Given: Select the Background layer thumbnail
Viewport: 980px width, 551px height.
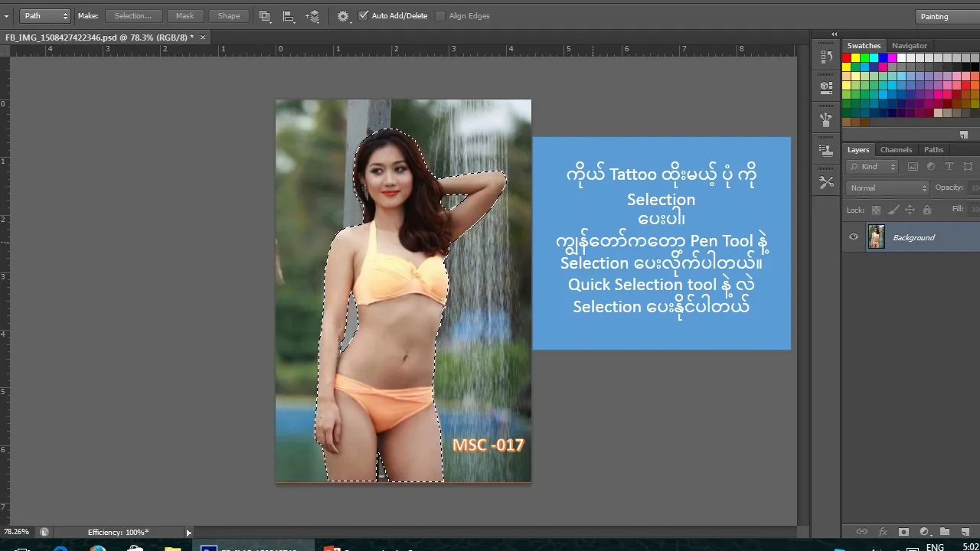Looking at the screenshot, I should tap(876, 237).
